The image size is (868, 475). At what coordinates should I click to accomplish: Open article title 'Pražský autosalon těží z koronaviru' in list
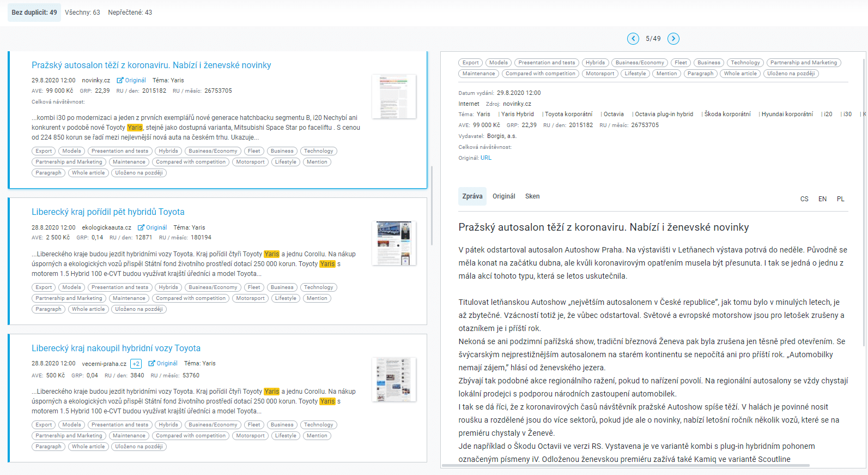tap(151, 65)
